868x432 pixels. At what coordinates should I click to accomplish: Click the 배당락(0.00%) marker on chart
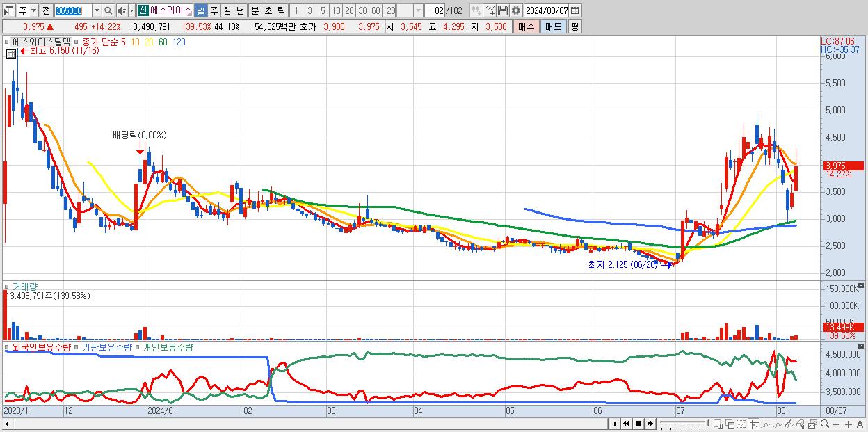[x=140, y=135]
